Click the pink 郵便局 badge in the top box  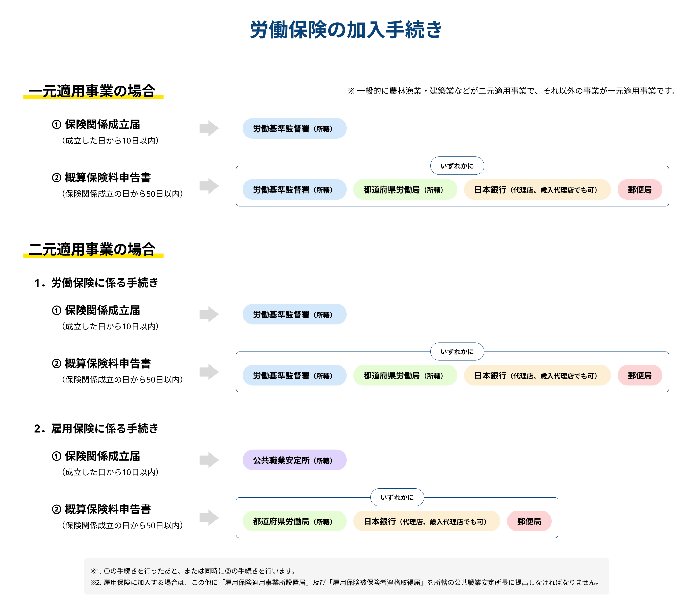click(640, 190)
